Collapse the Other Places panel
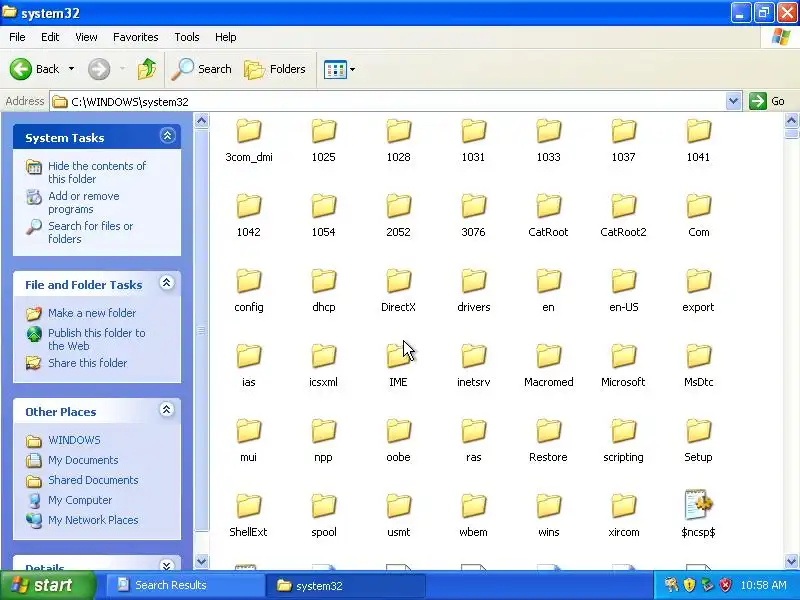The width and height of the screenshot is (800, 600). (x=166, y=410)
